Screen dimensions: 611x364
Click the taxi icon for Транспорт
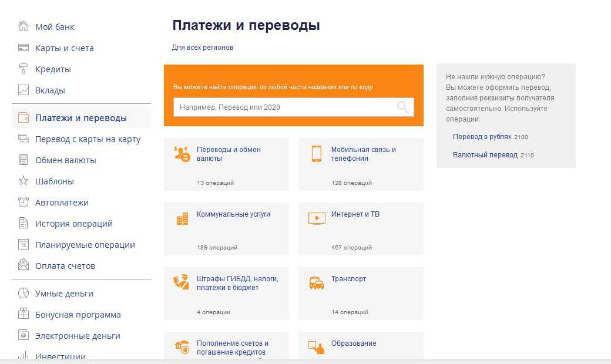pos(317,283)
